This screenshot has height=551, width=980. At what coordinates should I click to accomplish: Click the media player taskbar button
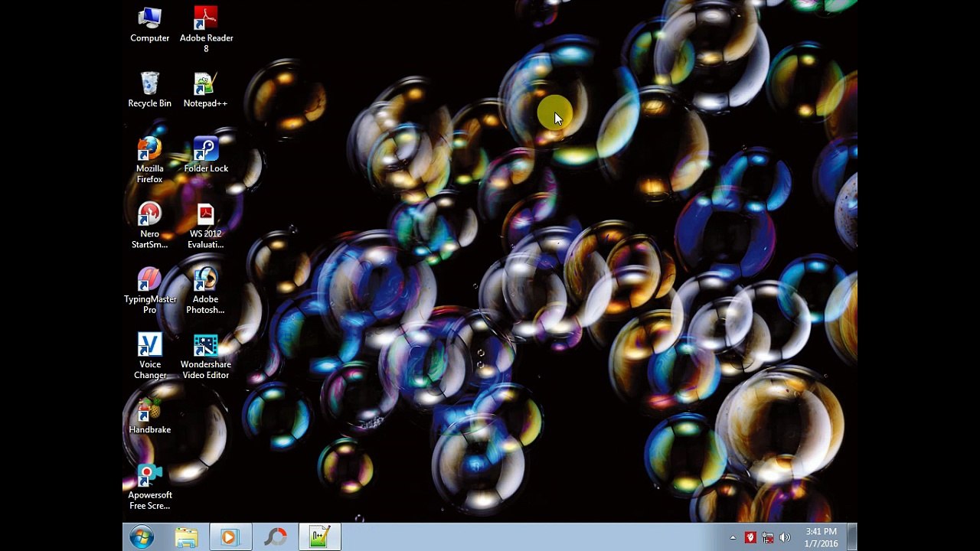[x=230, y=537]
